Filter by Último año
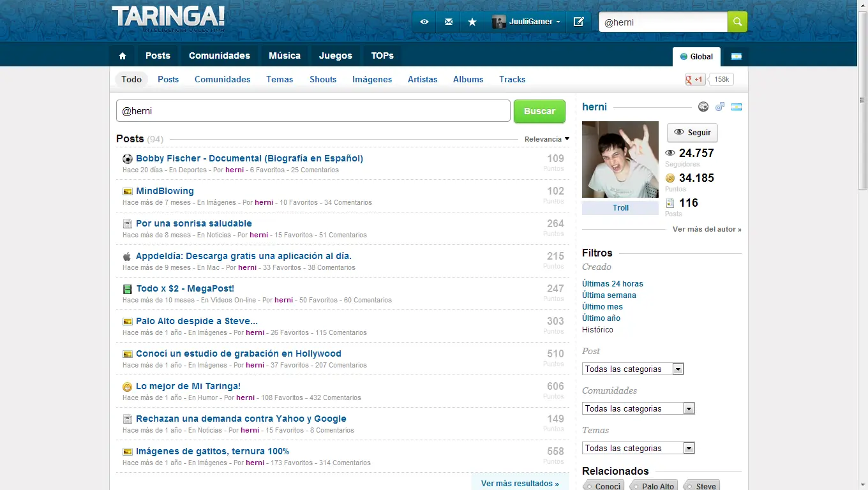The height and width of the screenshot is (490, 868). (x=601, y=318)
